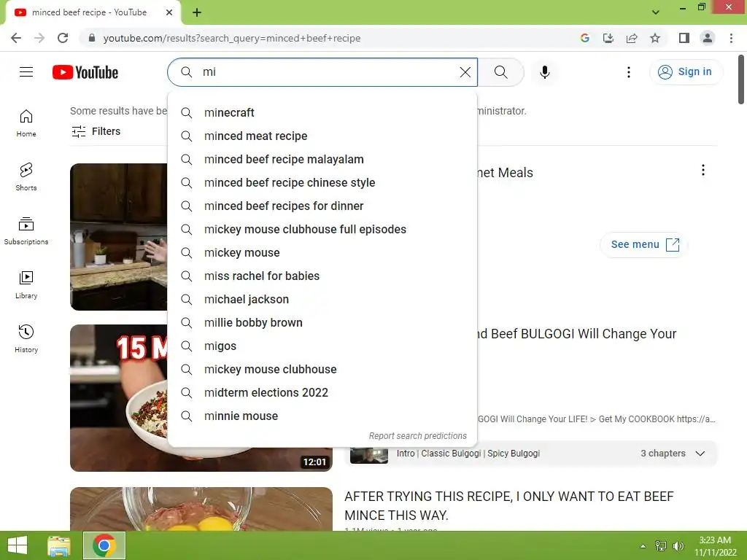The width and height of the screenshot is (747, 560).
Task: Show hidden tray icons arrow
Action: pos(643,546)
